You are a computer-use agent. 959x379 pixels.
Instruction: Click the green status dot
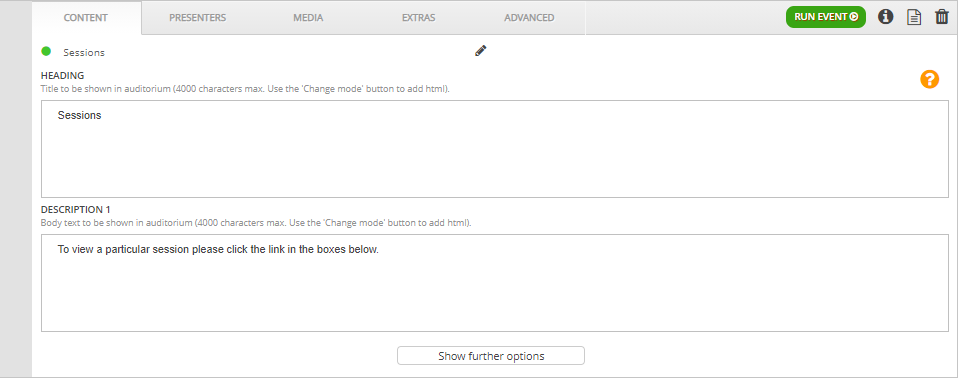click(x=46, y=51)
